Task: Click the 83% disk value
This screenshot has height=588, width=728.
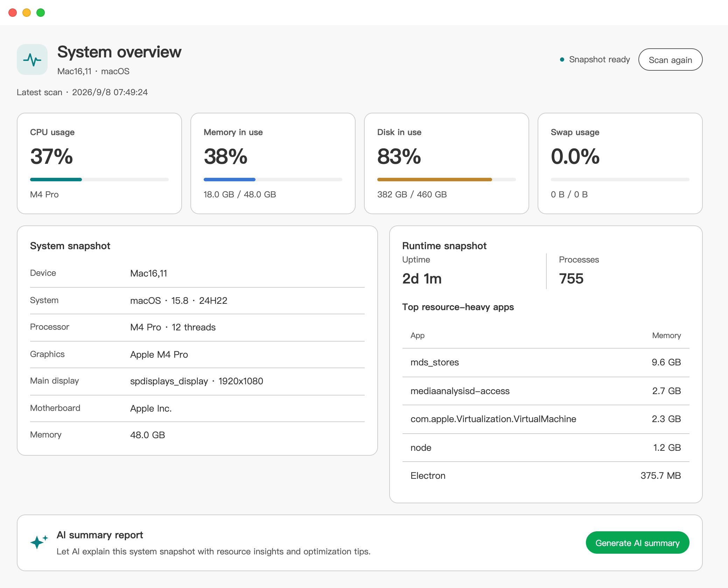Action: click(x=399, y=156)
